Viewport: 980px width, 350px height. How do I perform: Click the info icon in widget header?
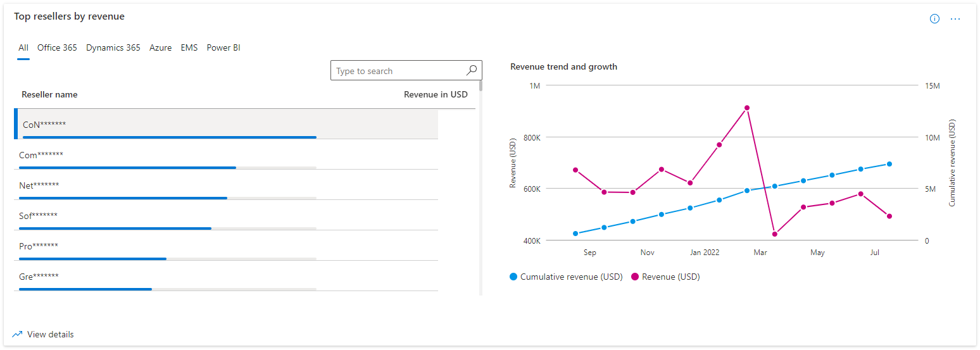(x=934, y=19)
